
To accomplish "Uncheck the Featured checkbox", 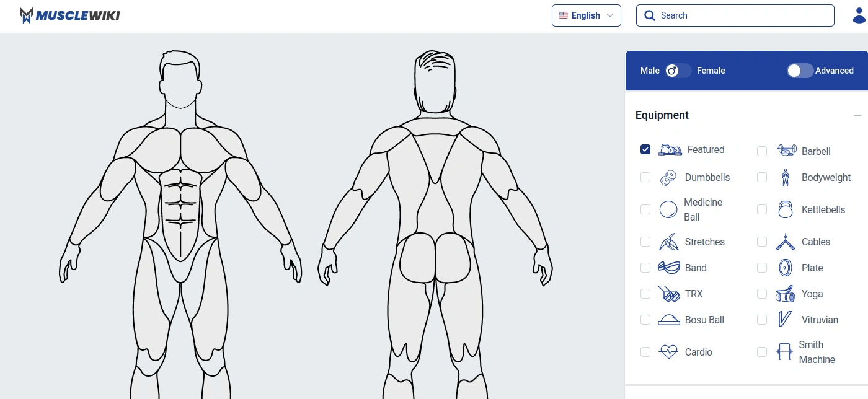I will click(x=645, y=149).
